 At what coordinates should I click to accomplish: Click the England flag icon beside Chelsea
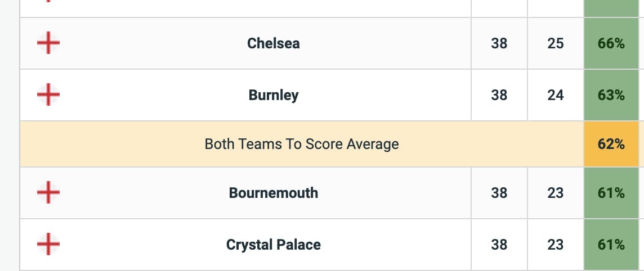48,43
